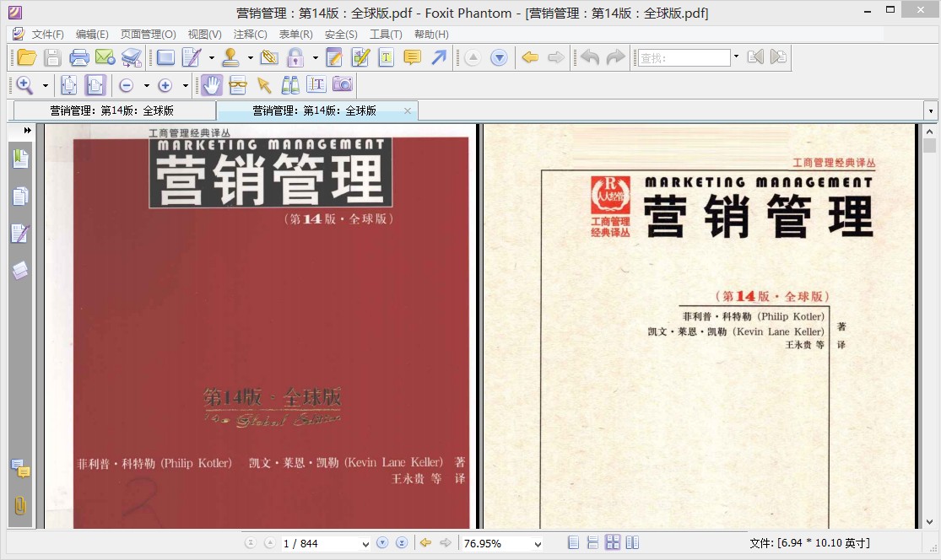Switch to continuous page layout in status bar
The height and width of the screenshot is (560, 941).
[593, 543]
